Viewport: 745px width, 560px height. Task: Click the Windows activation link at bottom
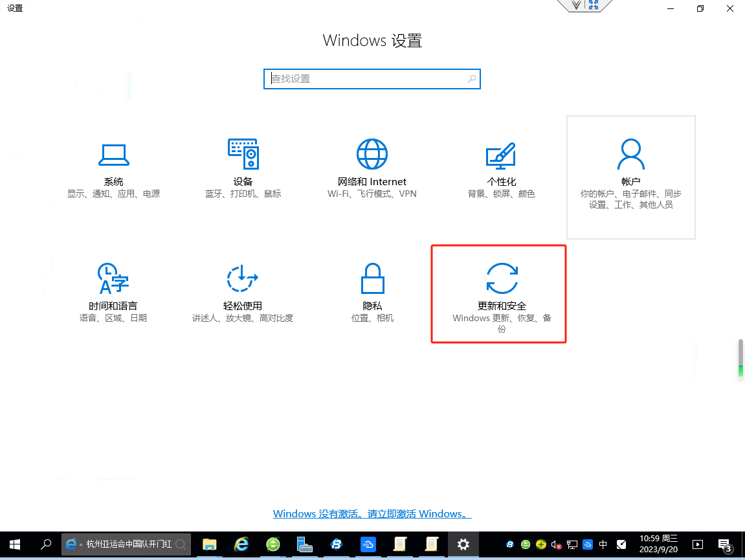(372, 514)
